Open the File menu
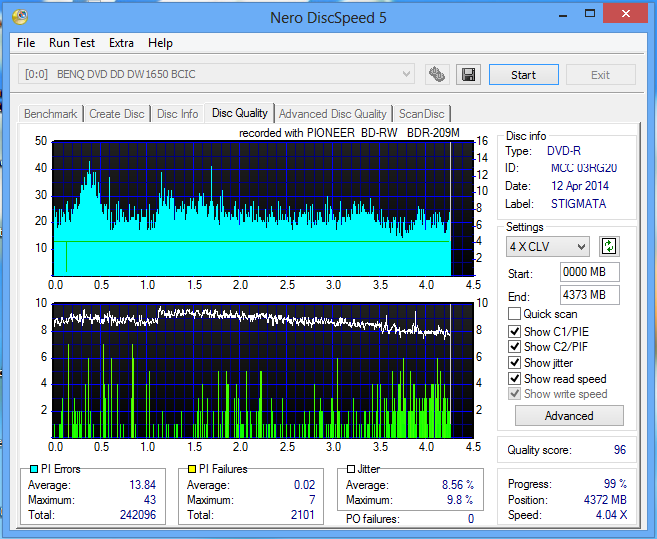The width and height of the screenshot is (657, 539). click(26, 43)
